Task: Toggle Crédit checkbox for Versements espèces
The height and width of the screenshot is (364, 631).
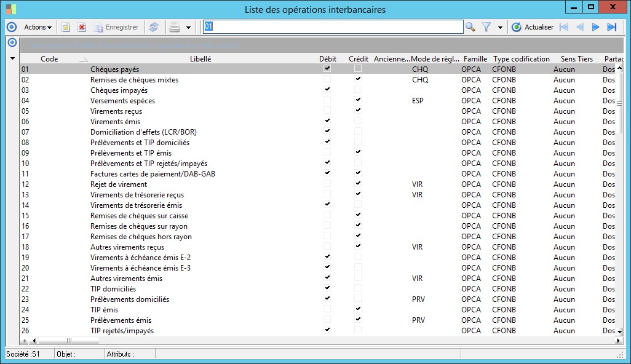Action: (x=358, y=100)
